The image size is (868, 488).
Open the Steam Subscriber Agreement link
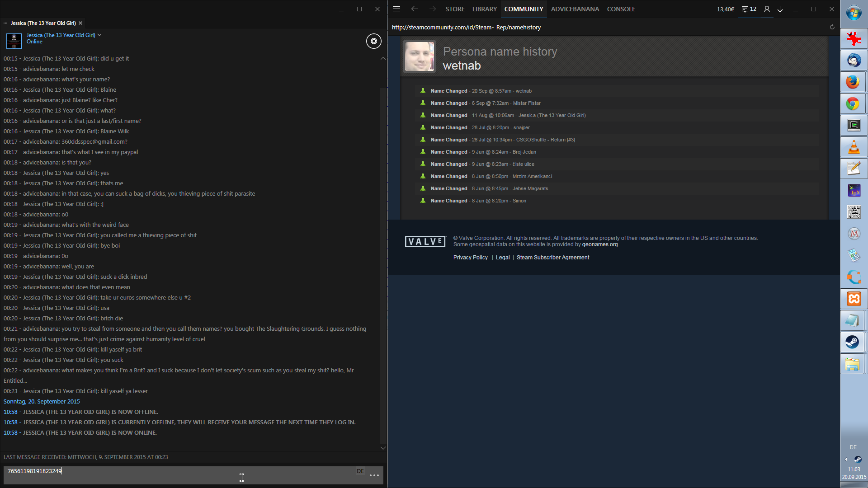pos(552,258)
